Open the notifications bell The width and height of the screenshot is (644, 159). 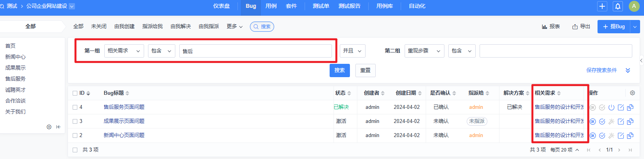pyautogui.click(x=618, y=6)
